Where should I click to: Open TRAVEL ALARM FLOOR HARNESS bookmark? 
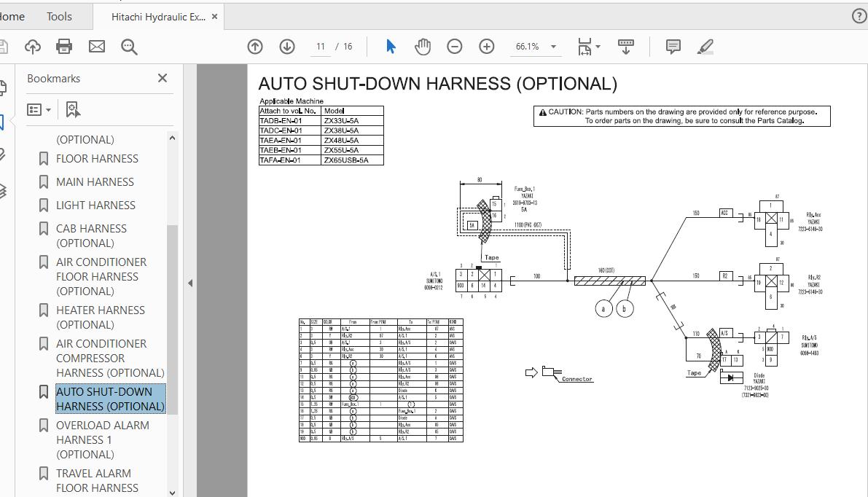coord(97,480)
